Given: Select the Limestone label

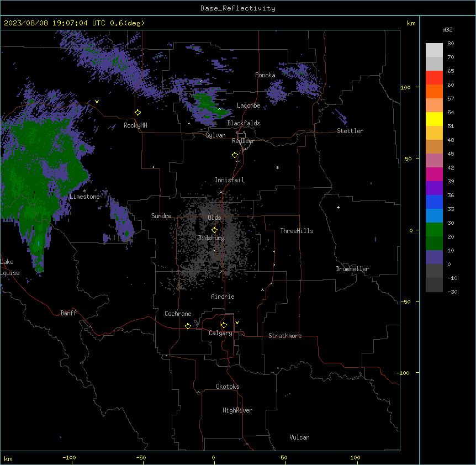Looking at the screenshot, I should pyautogui.click(x=84, y=197).
